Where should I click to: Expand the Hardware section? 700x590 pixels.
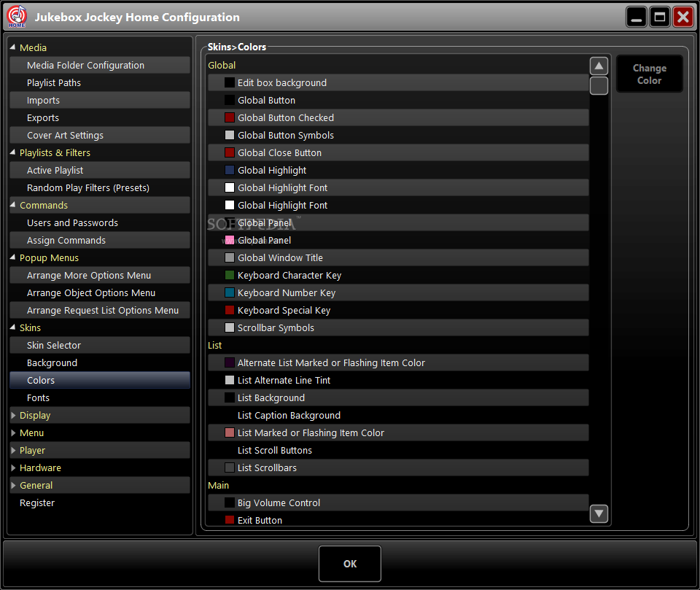(x=13, y=467)
